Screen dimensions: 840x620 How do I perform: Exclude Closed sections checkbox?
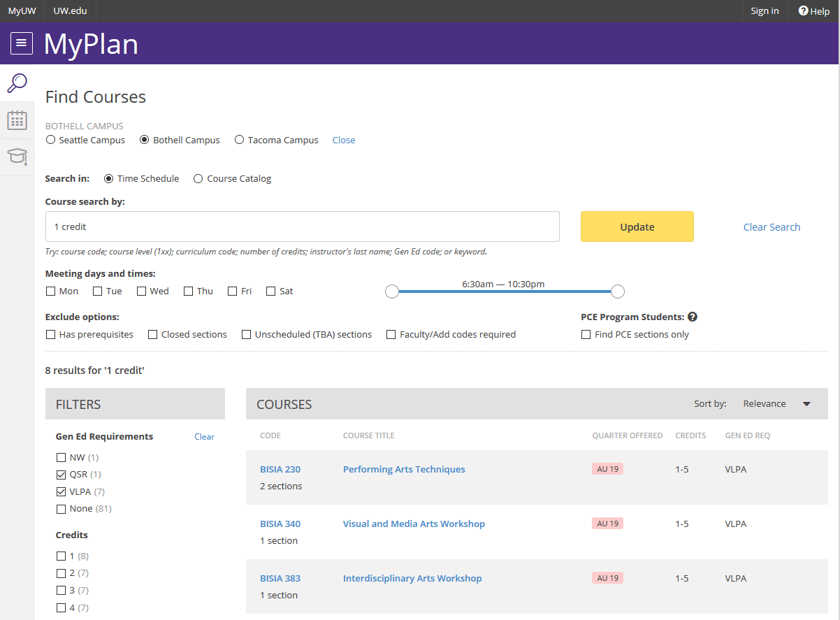(x=152, y=334)
